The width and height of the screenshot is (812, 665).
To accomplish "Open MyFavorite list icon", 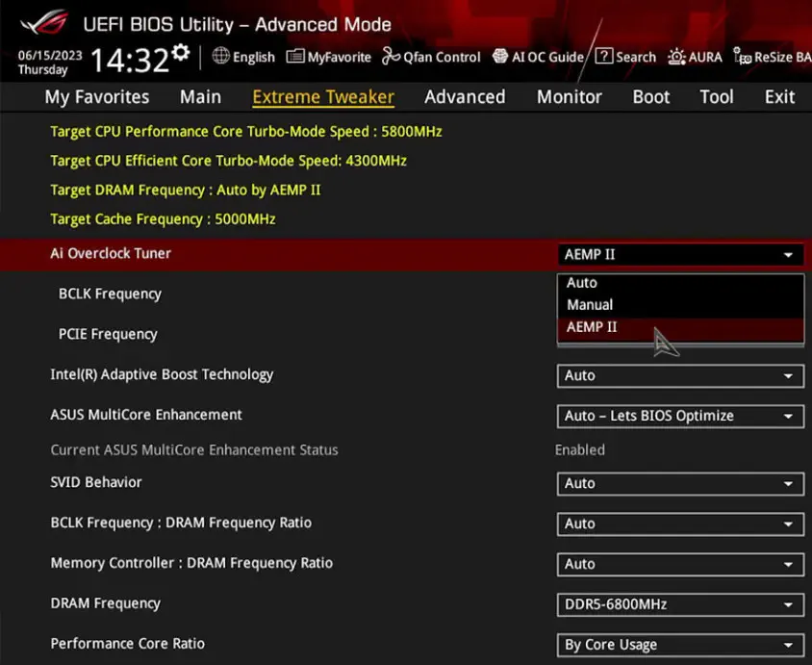I will pos(295,57).
